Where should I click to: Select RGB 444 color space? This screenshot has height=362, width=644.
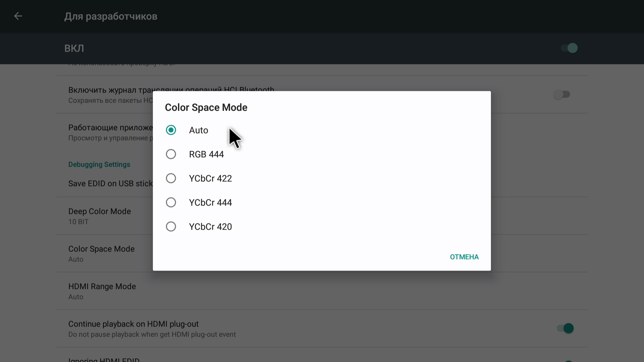[x=171, y=154]
